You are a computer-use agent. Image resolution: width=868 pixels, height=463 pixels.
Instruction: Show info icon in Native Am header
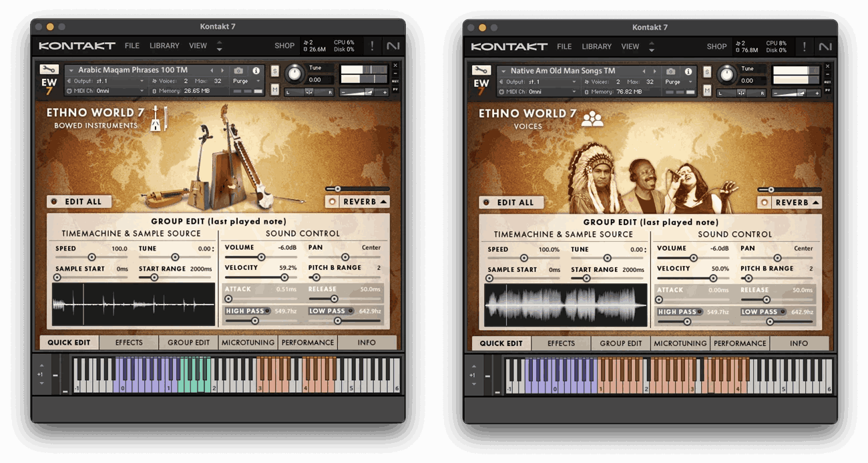(x=688, y=71)
